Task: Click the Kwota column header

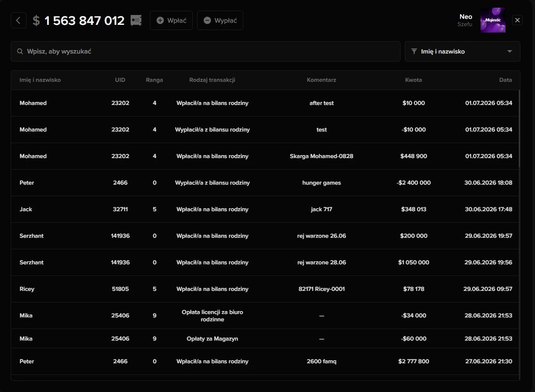Action: click(414, 80)
